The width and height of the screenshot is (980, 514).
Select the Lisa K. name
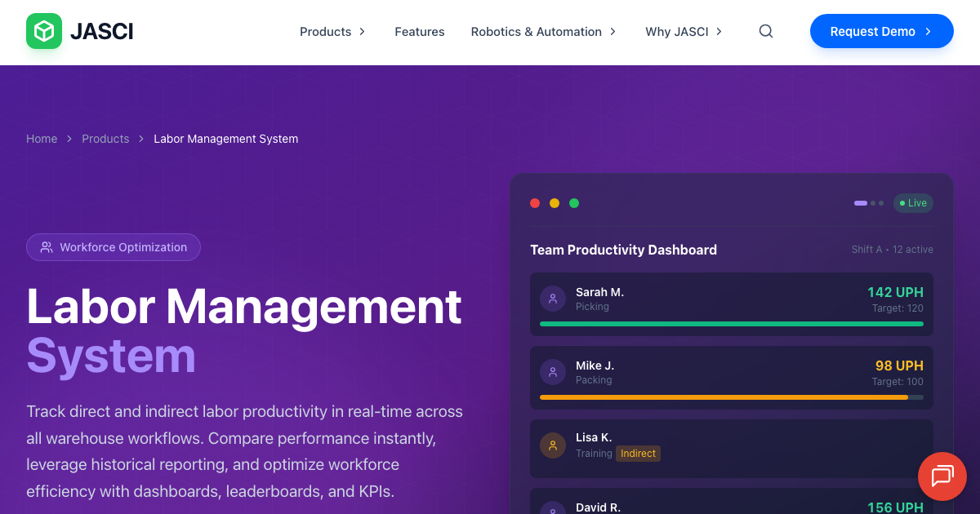[x=594, y=437]
